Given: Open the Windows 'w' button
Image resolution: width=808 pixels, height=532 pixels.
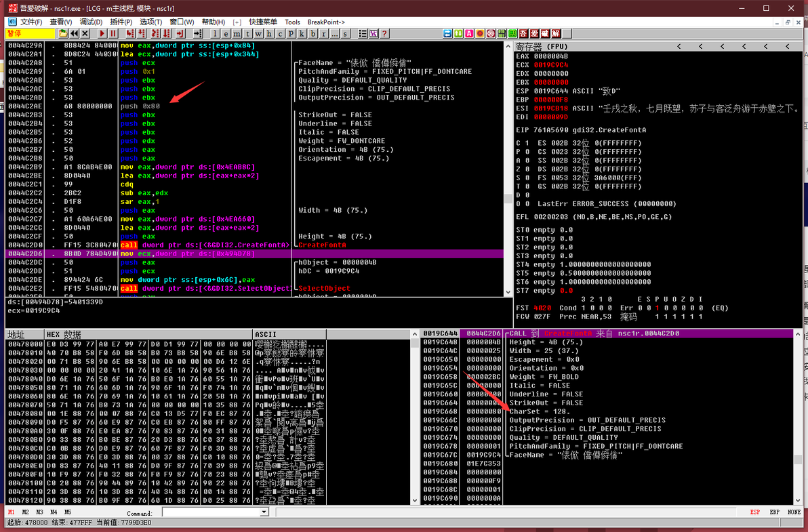Looking at the screenshot, I should (x=258, y=33).
